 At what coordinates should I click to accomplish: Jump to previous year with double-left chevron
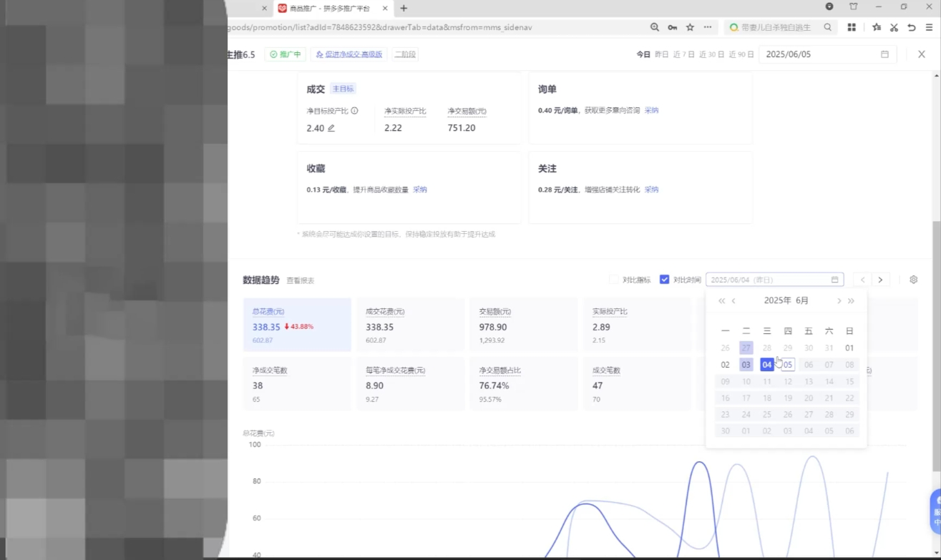(x=721, y=300)
